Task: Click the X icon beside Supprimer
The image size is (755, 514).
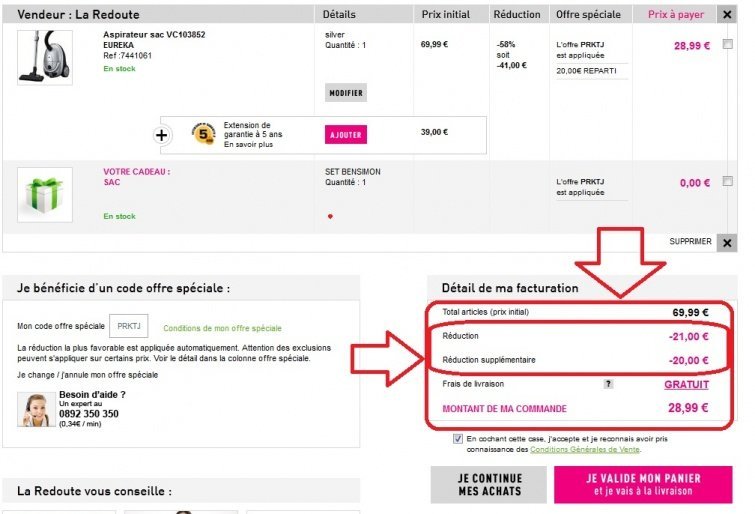Action: pyautogui.click(x=727, y=242)
